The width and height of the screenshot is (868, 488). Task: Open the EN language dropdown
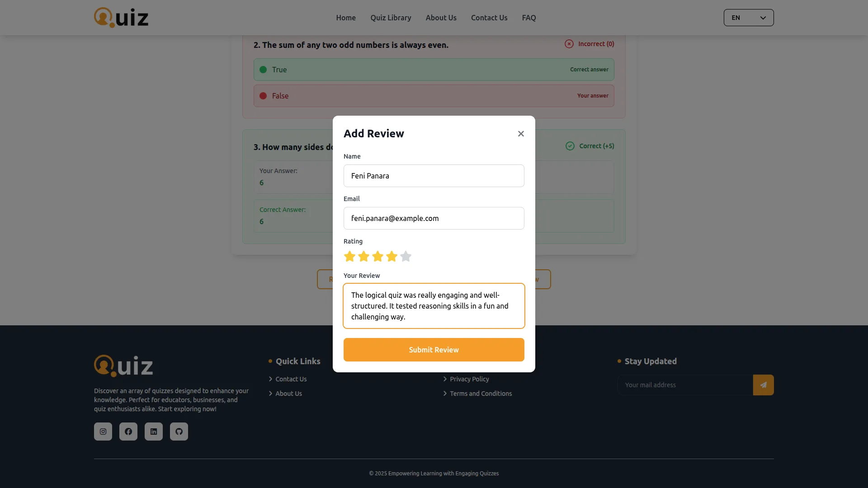749,18
